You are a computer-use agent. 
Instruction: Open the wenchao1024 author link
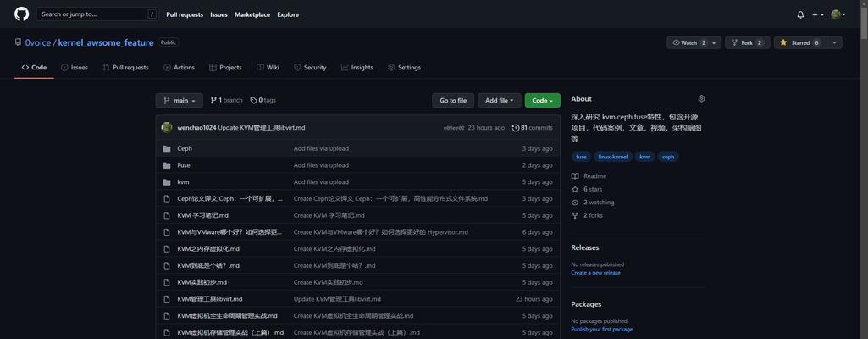click(x=196, y=128)
